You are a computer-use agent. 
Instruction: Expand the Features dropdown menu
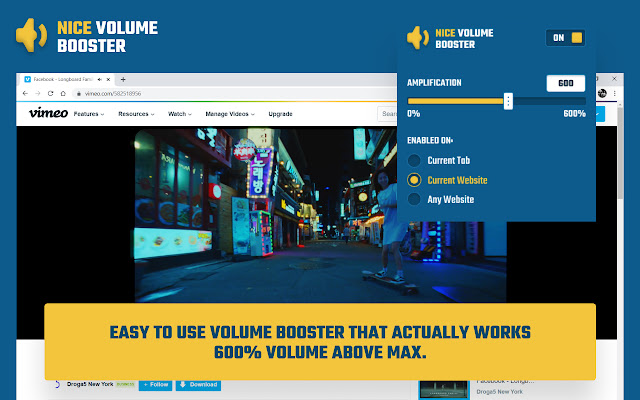pyautogui.click(x=89, y=114)
